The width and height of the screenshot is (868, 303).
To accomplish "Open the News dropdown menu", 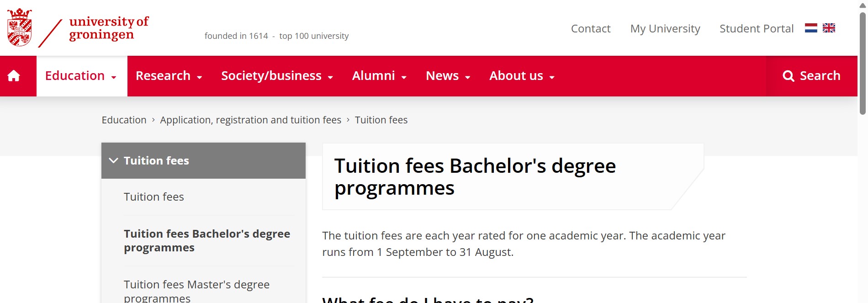I will (448, 76).
